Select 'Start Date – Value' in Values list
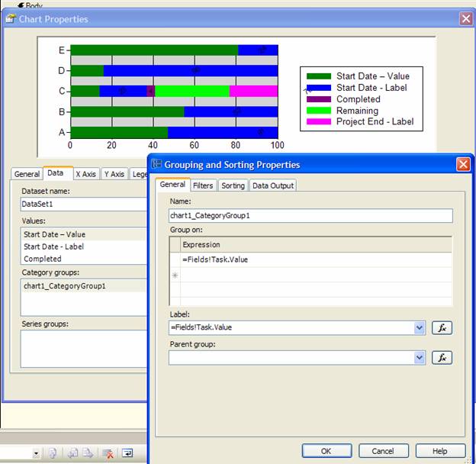The image size is (476, 464). [x=85, y=234]
